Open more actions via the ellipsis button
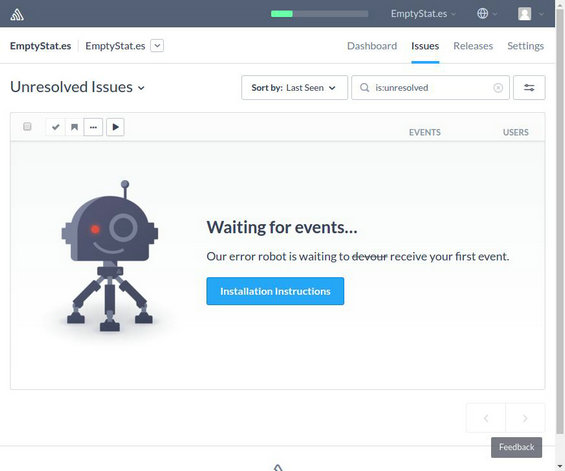The height and width of the screenshot is (471, 565). coord(93,127)
